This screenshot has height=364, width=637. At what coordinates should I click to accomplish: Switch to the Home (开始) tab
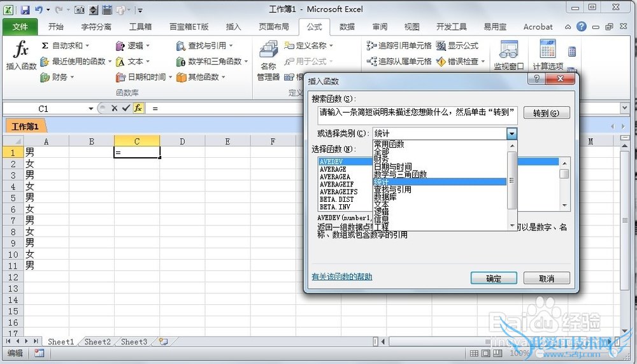coord(55,27)
